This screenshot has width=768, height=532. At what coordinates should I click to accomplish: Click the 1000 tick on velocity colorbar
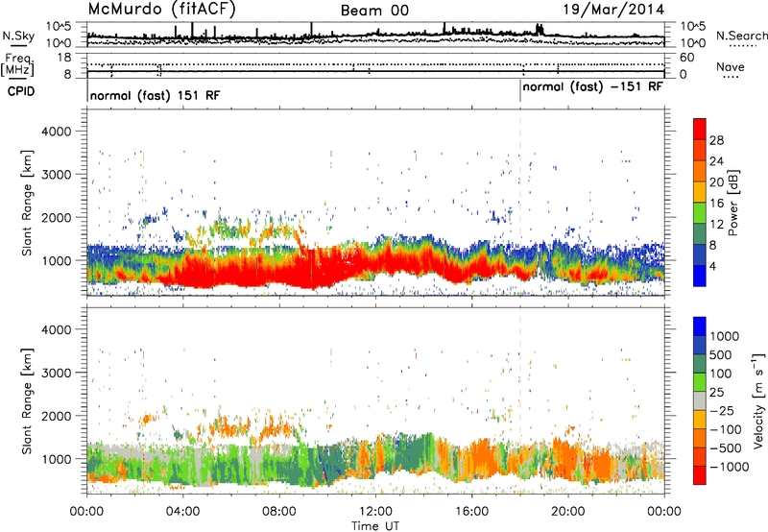click(x=724, y=336)
